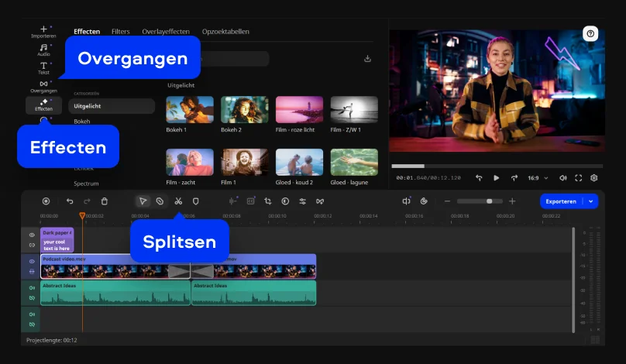Screen dimensions: 626x364
Task: Click the delete trash icon
Action: pos(105,201)
